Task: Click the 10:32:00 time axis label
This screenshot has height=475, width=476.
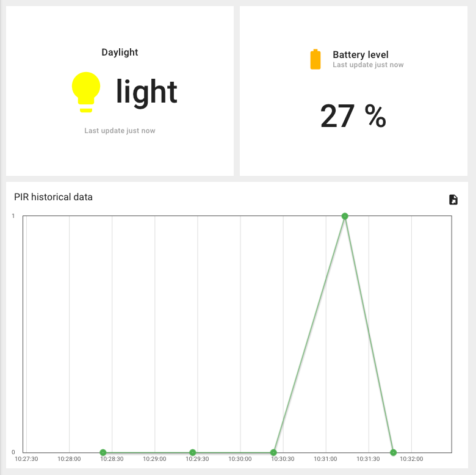Action: [x=411, y=459]
